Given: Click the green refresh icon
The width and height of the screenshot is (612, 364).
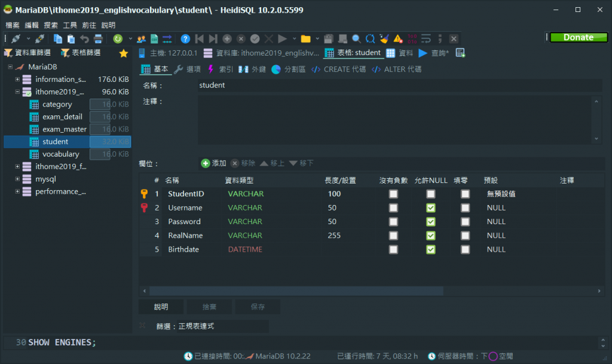Looking at the screenshot, I should (118, 39).
